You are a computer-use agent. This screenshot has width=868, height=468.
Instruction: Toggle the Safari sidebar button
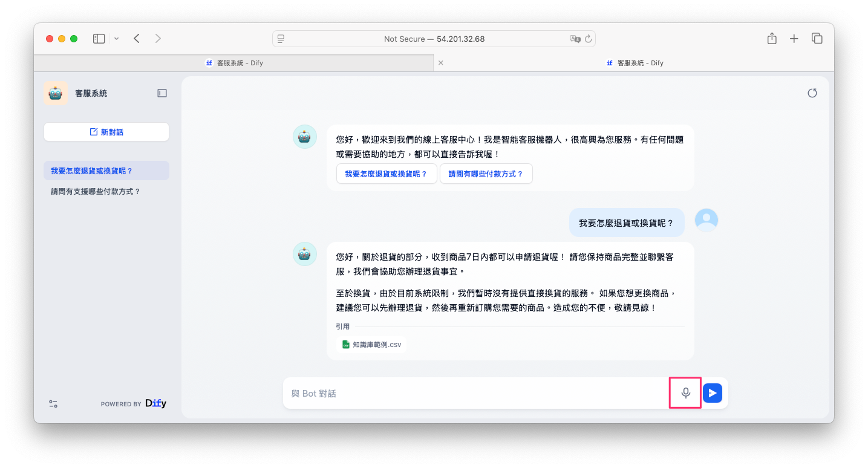99,39
